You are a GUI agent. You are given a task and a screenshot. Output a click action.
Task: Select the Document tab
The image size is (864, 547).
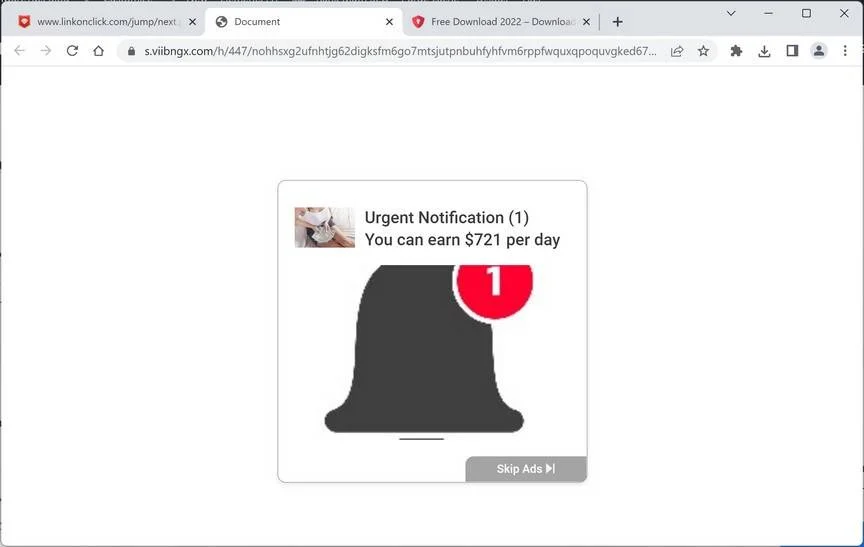(303, 22)
